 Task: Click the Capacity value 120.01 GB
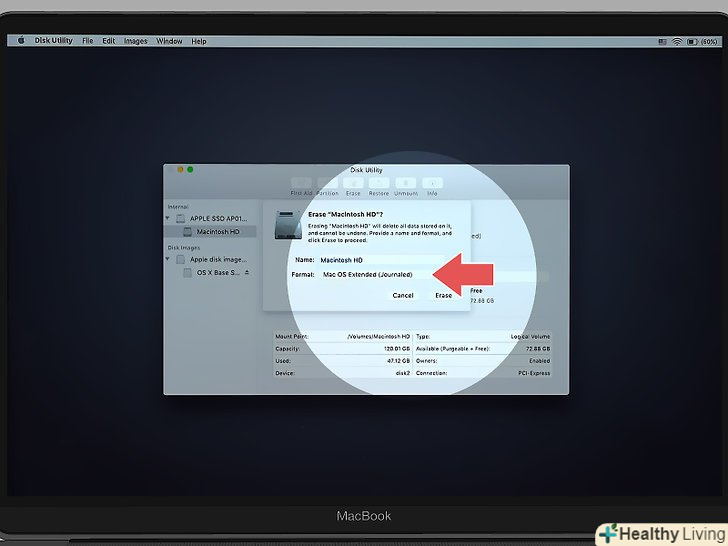tap(397, 348)
